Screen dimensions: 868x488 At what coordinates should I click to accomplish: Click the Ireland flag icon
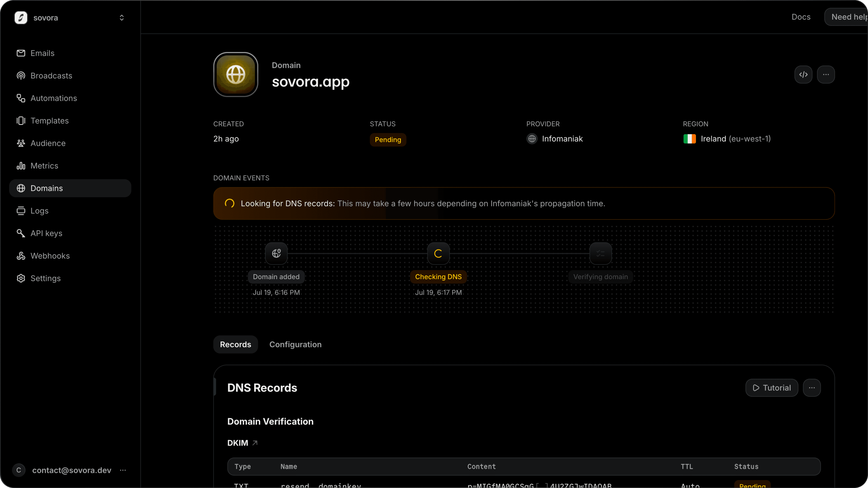[689, 139]
